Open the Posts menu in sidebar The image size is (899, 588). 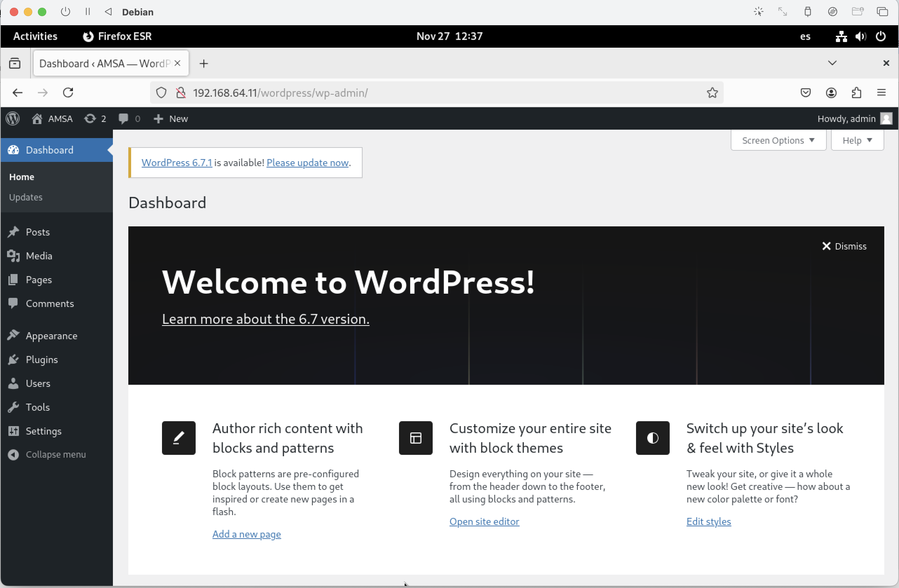click(x=57, y=232)
